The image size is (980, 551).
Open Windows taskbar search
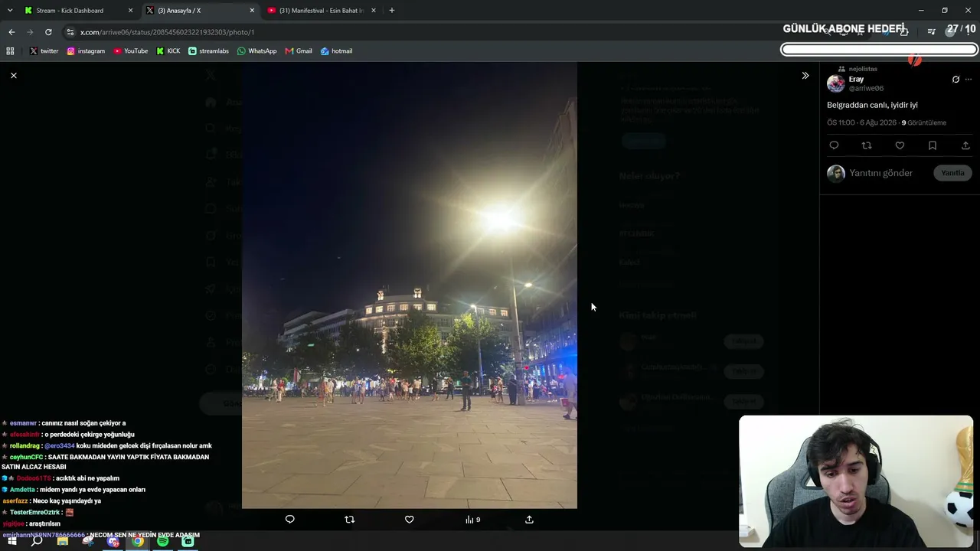(37, 541)
